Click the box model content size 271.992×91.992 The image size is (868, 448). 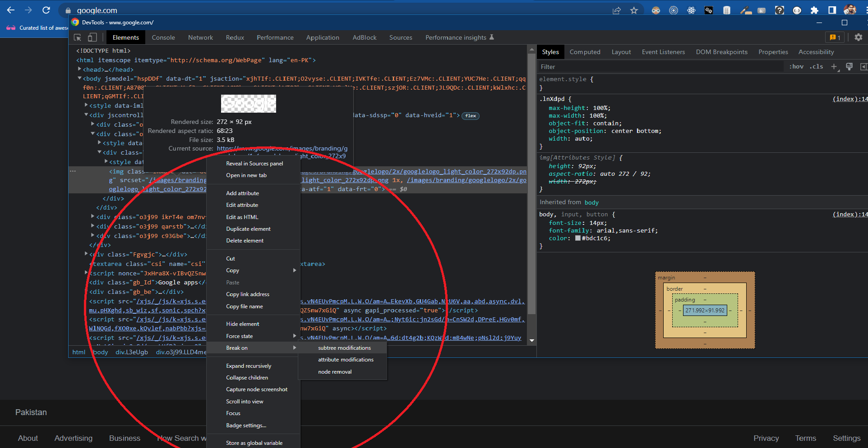705,311
